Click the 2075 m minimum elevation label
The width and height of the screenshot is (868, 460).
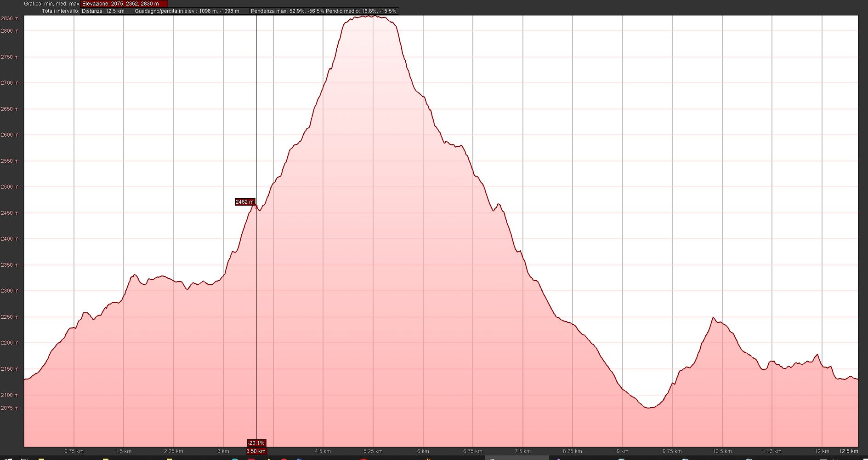pos(10,408)
